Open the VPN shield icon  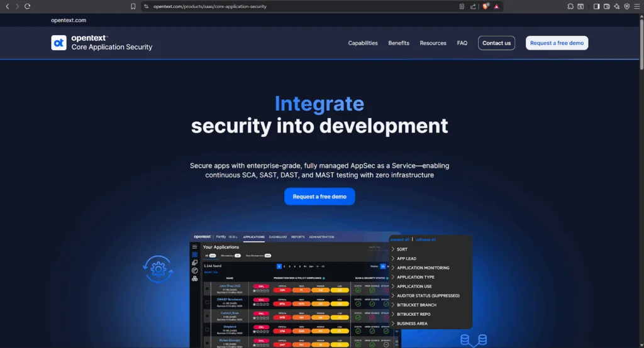[627, 6]
